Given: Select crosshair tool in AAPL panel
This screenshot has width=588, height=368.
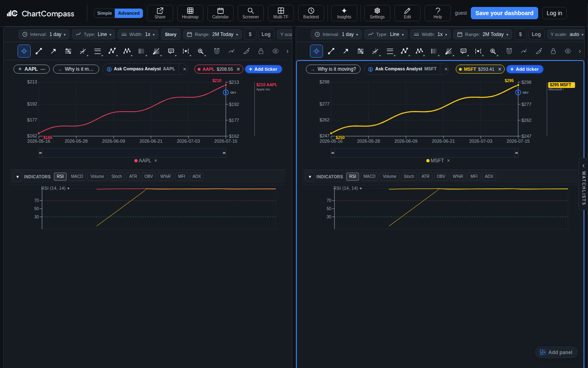Looking at the screenshot, I should pos(24,51).
